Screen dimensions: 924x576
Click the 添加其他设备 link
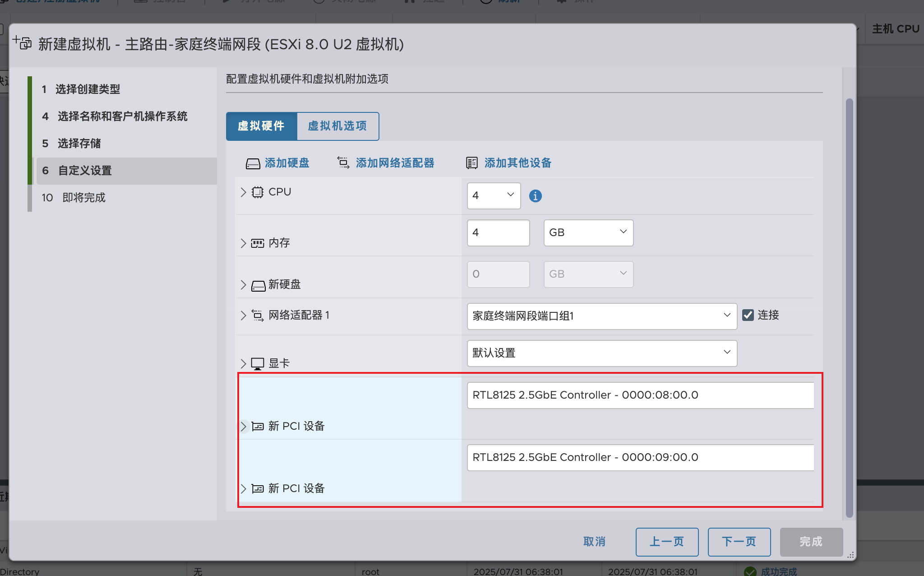click(518, 163)
